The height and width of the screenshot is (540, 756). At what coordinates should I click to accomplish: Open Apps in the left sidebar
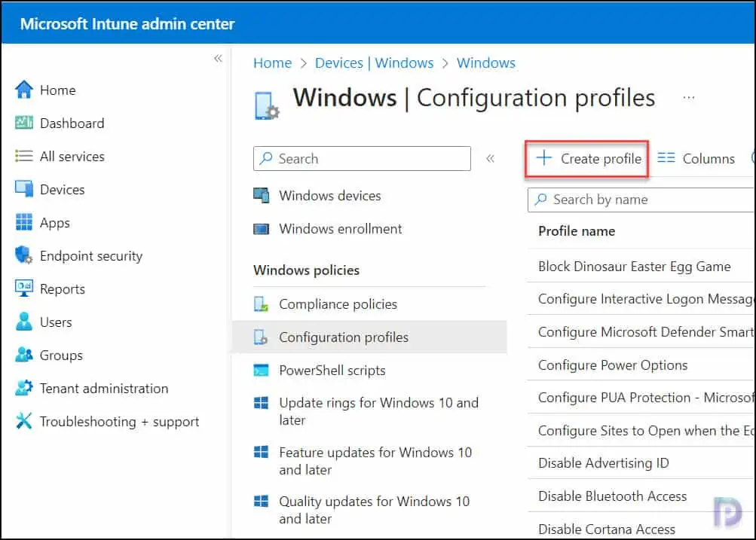[55, 223]
